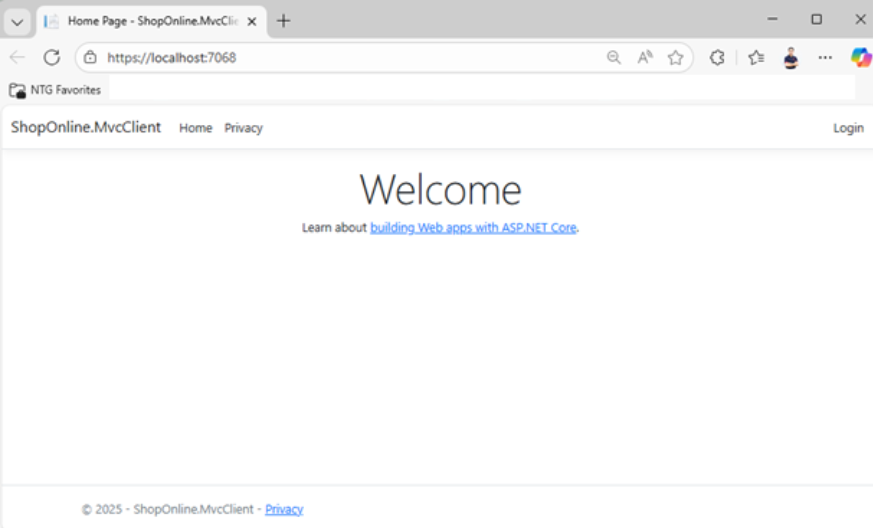This screenshot has height=528, width=873.
Task: Select the Home Page browser tab
Action: pos(150,21)
